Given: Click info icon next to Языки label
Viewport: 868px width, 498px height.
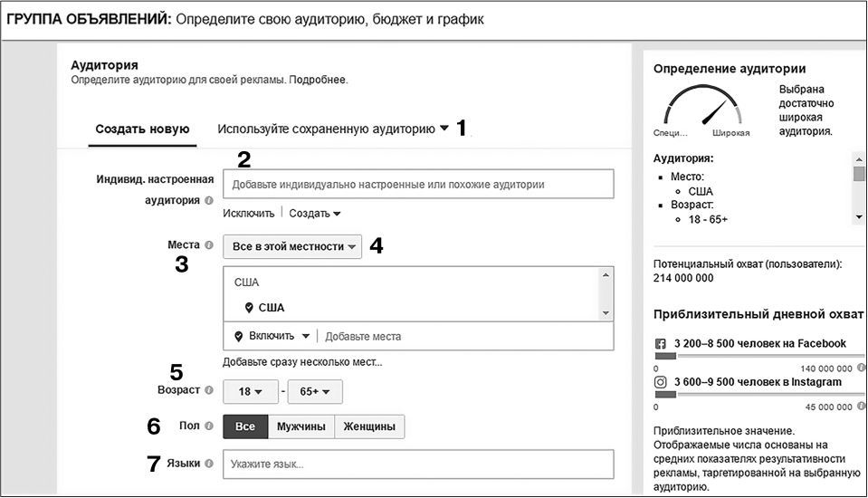Looking at the screenshot, I should [209, 464].
